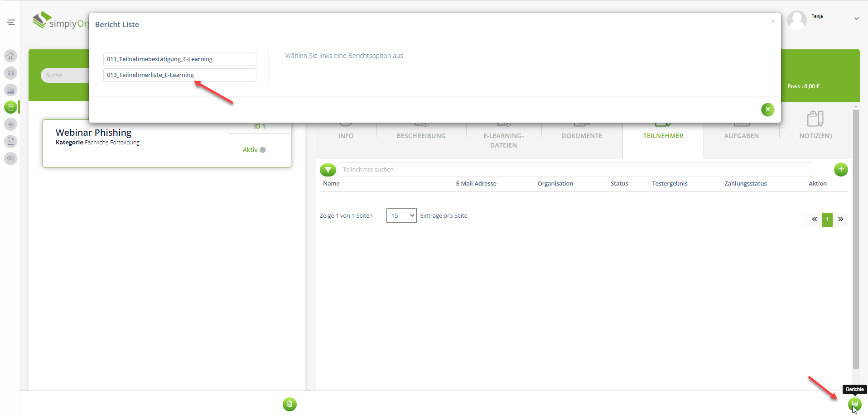
Task: Select the 011_Teilnahmebestätigung_E-Learning report
Action: point(179,59)
